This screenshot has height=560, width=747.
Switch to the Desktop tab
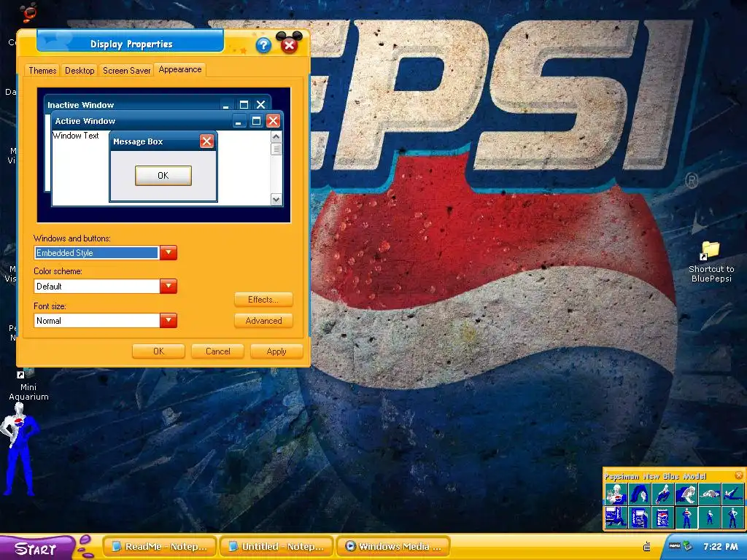pyautogui.click(x=80, y=71)
